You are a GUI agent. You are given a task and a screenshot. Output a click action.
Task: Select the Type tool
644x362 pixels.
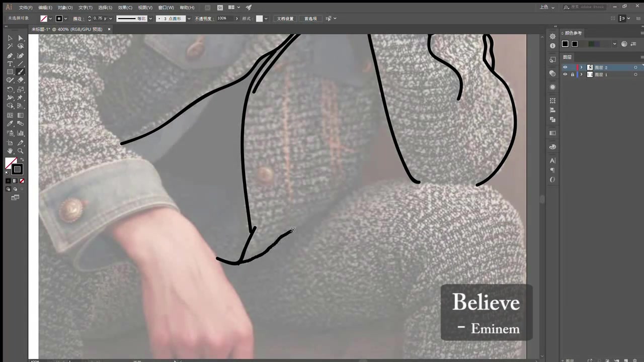click(10, 64)
